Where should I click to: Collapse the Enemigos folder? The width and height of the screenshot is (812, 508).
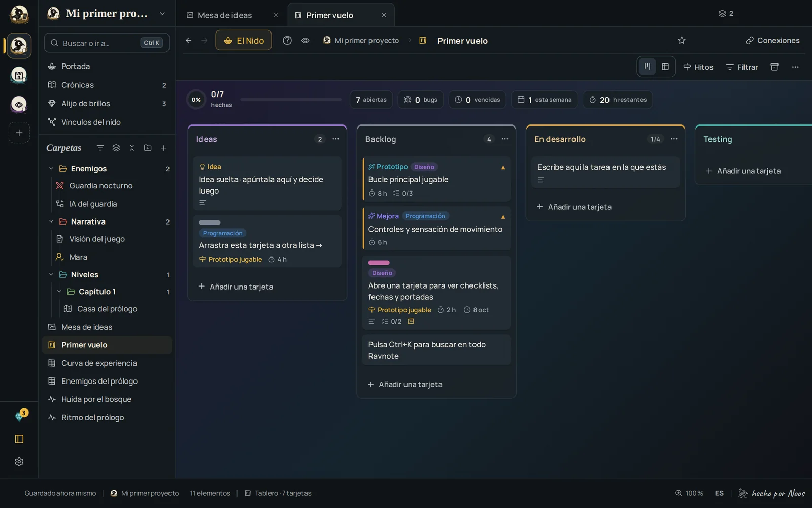pyautogui.click(x=51, y=168)
